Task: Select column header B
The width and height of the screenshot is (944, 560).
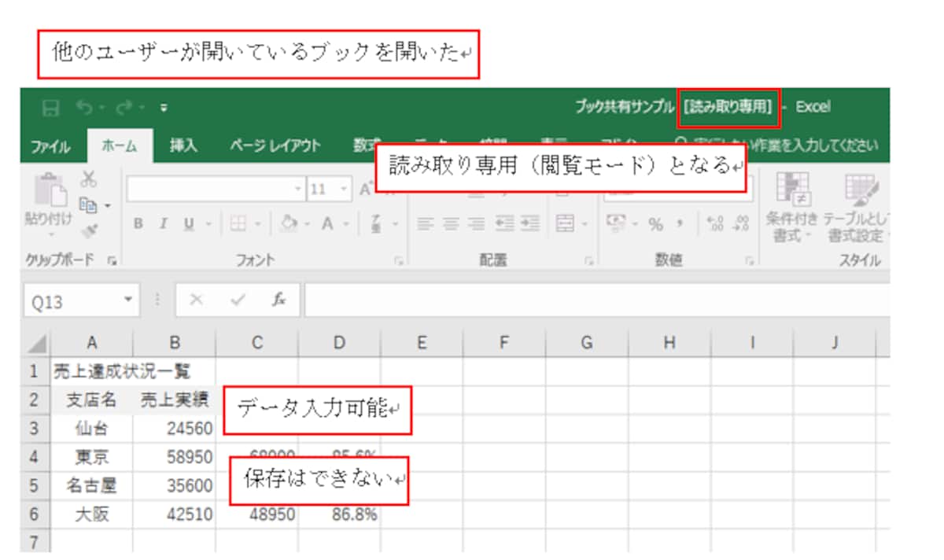Action: tap(175, 343)
